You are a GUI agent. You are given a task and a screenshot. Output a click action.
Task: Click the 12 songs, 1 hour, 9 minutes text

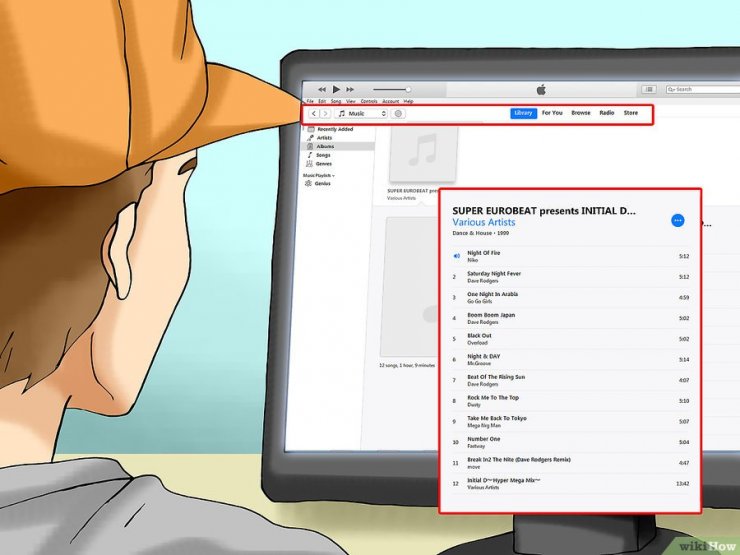407,365
